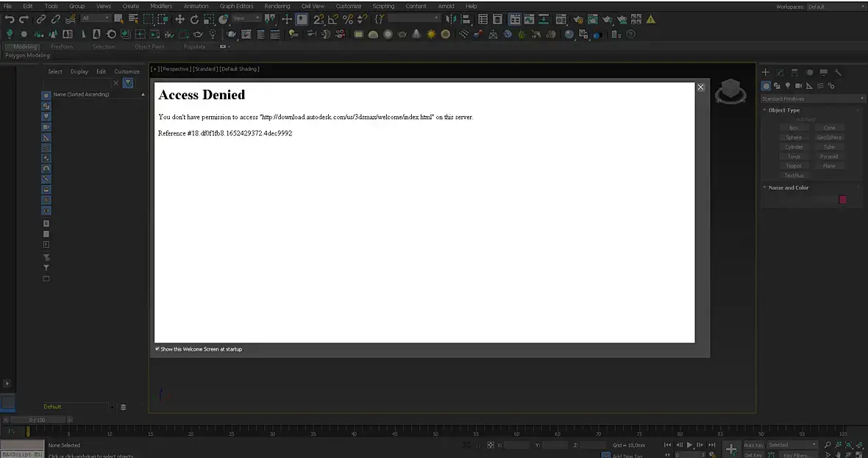Viewport: 868px width, 458px height.
Task: Click the scene explorer search field
Action: point(77,83)
